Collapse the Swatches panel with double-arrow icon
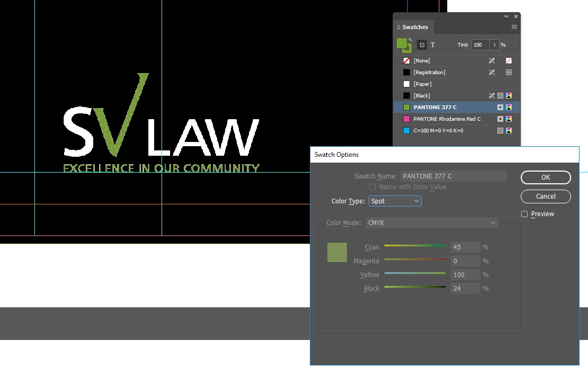Image resolution: width=588 pixels, height=375 pixels. pyautogui.click(x=506, y=16)
